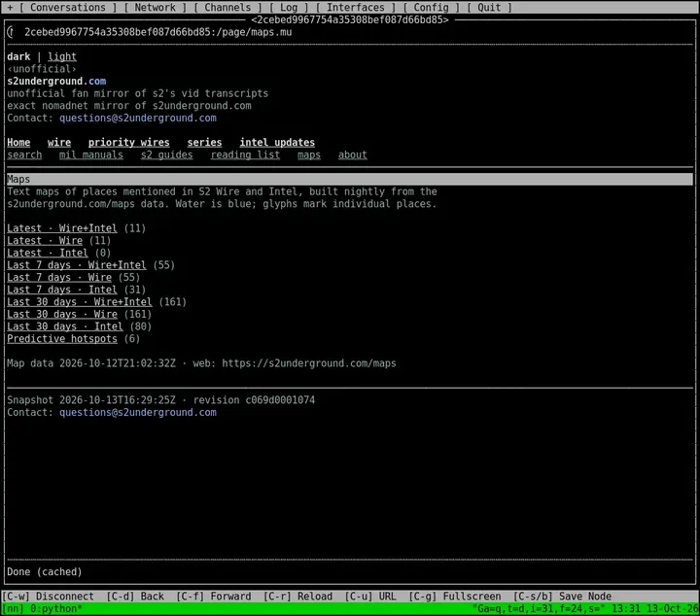The width and height of the screenshot is (700, 616).
Task: Click the questions@s2underground.com contact in header
Action: pos(138,119)
